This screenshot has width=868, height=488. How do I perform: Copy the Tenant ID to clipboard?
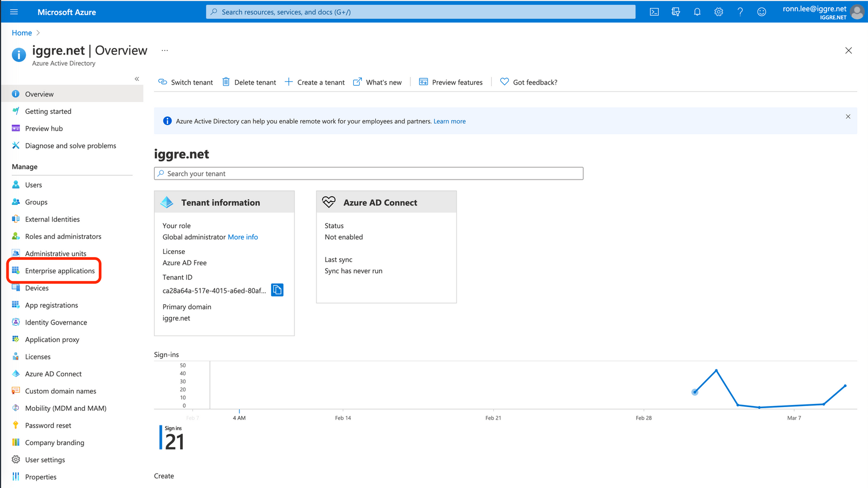point(277,290)
